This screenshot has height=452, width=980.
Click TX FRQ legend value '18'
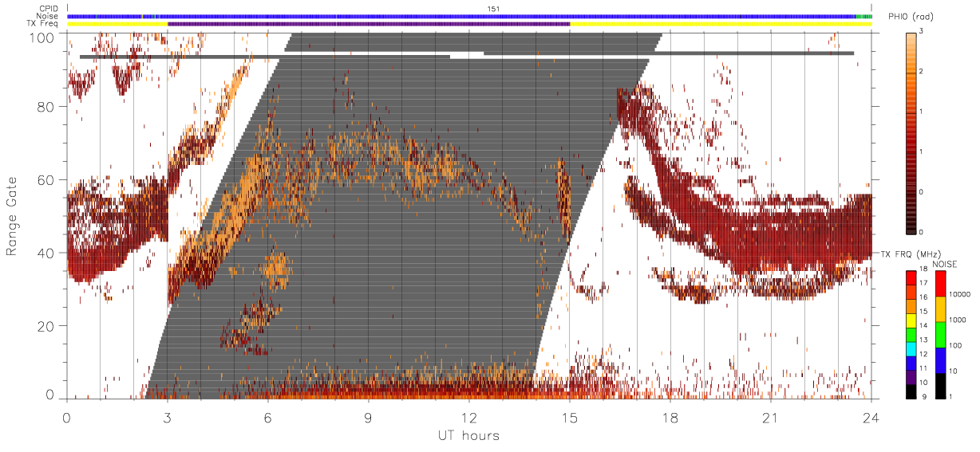point(923,269)
